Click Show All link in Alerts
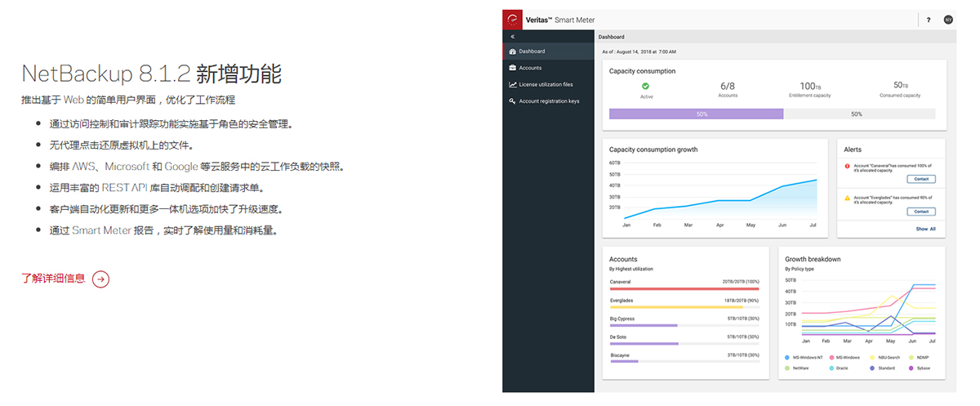Screen dimensions: 980x406 [925, 229]
